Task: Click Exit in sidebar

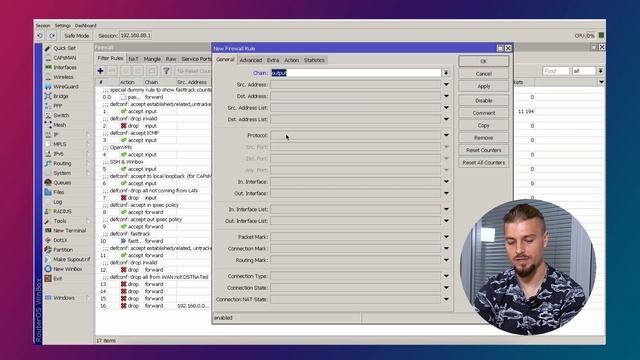Action: [58, 278]
